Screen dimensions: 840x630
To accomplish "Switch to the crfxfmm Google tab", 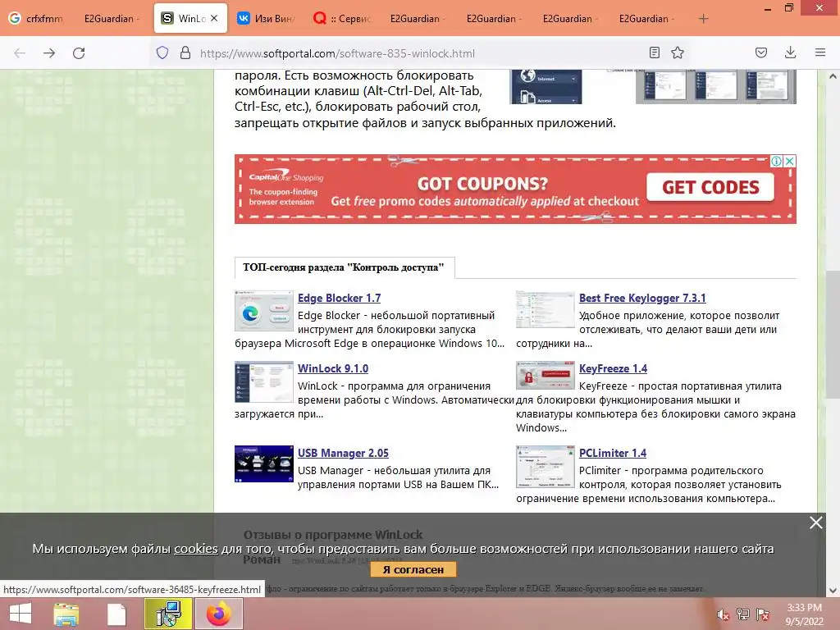I will (38, 19).
